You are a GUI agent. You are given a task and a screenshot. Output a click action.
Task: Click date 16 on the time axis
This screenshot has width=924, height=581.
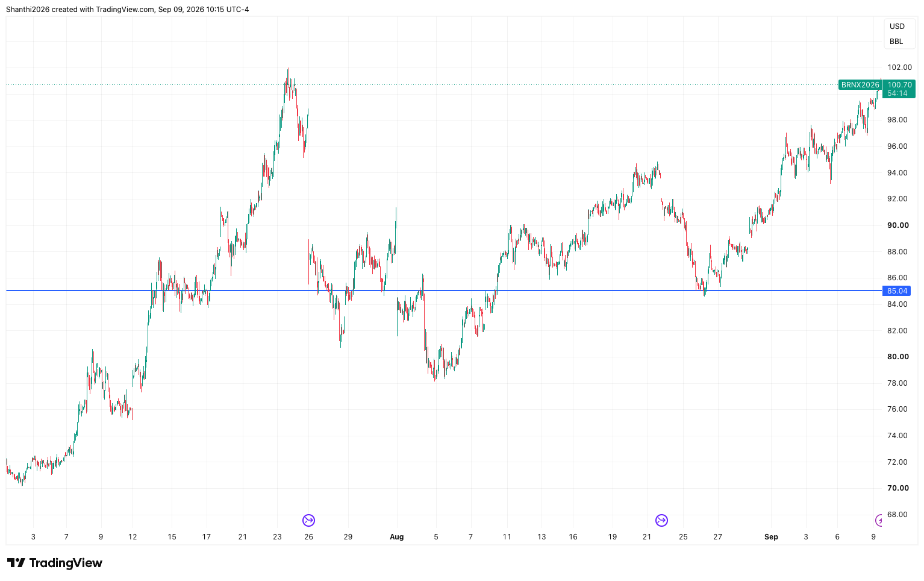573,537
